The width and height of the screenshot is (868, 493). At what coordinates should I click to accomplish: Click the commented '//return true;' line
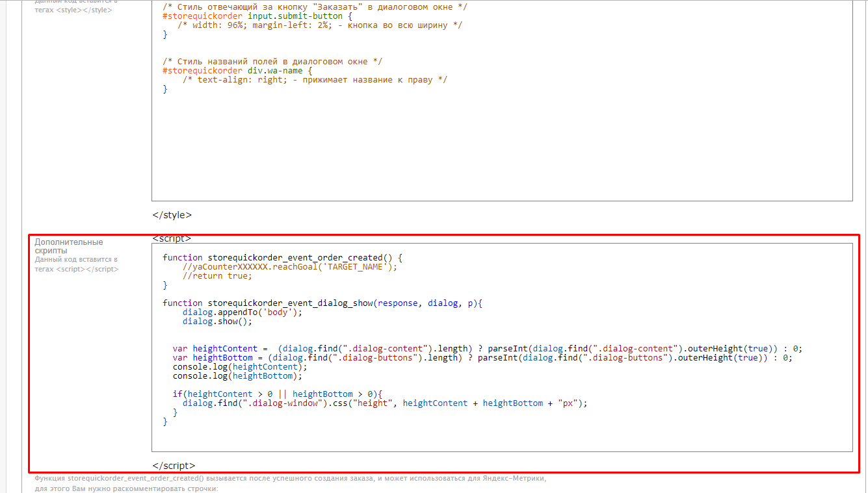coord(217,276)
